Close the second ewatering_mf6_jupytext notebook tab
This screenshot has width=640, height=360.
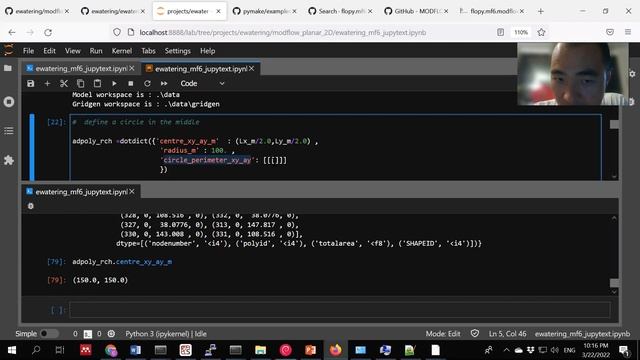(x=252, y=69)
